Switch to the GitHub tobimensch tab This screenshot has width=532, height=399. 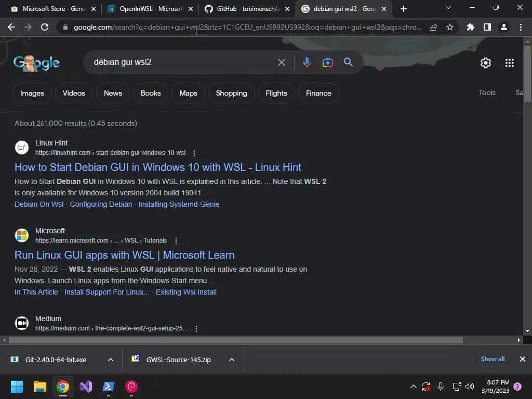coord(243,9)
